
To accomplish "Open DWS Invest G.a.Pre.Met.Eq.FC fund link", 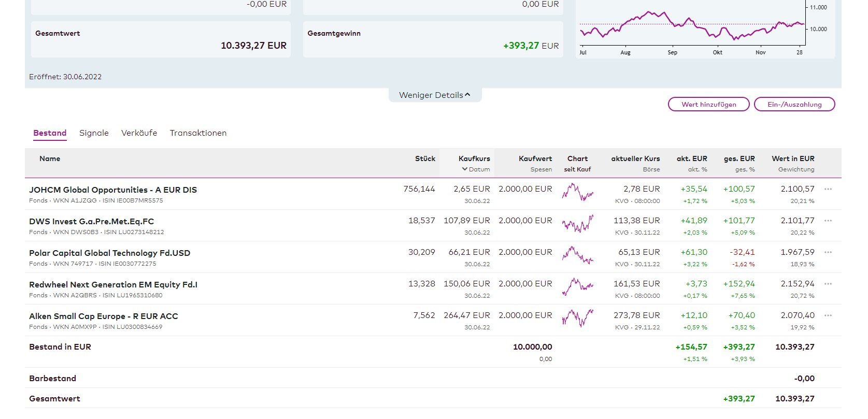I will (x=91, y=221).
